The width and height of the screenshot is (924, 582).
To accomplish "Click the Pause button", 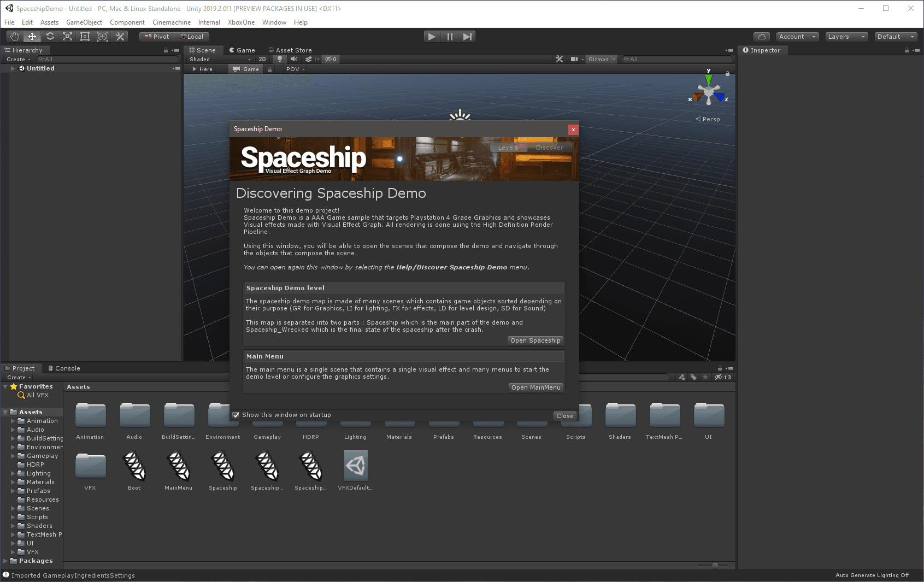I will [450, 37].
